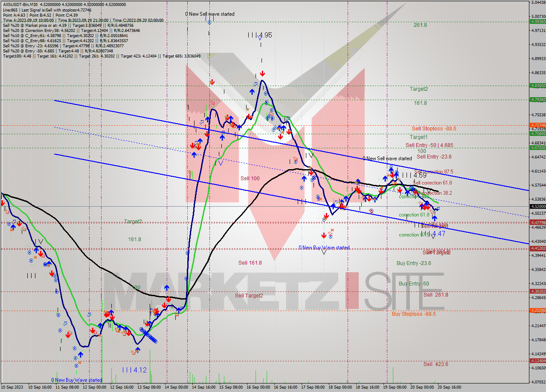
Task: Click the '16 Sep 16:00' time axis label
Action: click(286, 388)
